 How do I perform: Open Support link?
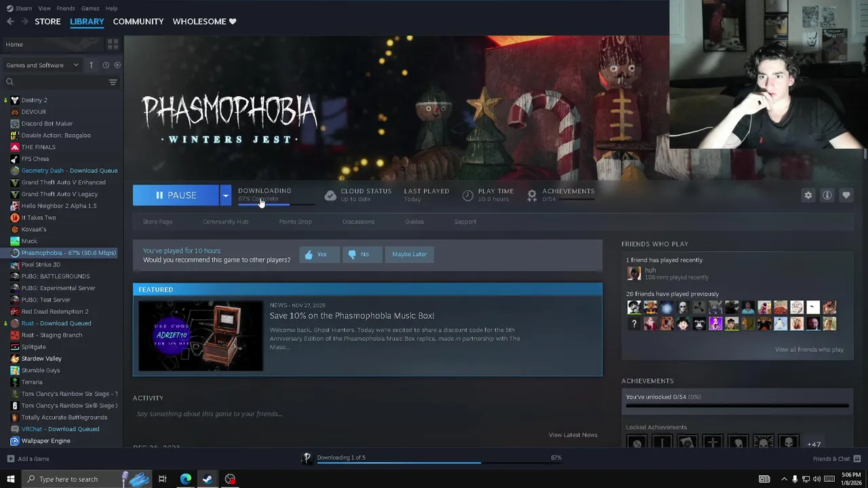(465, 222)
